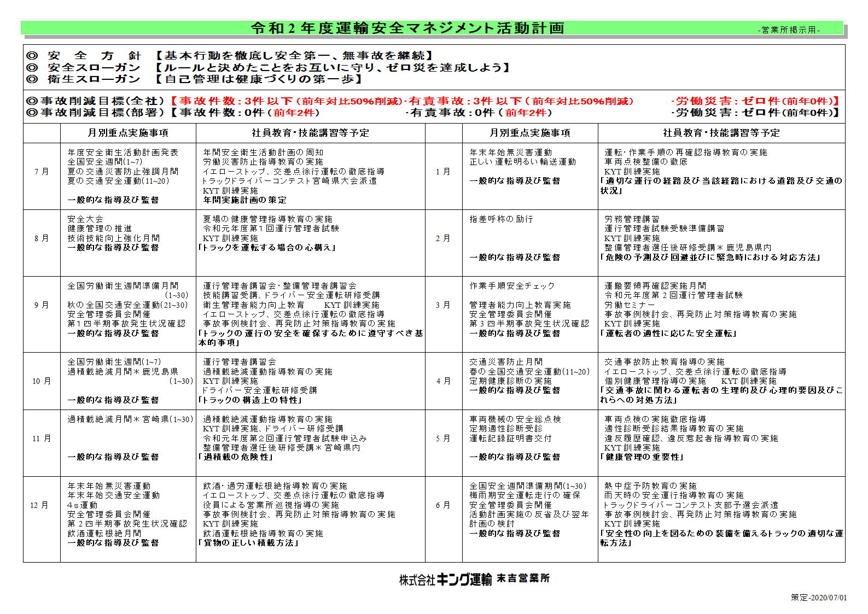Select the ◎ bullet beside 衛生スローガン

[32, 79]
